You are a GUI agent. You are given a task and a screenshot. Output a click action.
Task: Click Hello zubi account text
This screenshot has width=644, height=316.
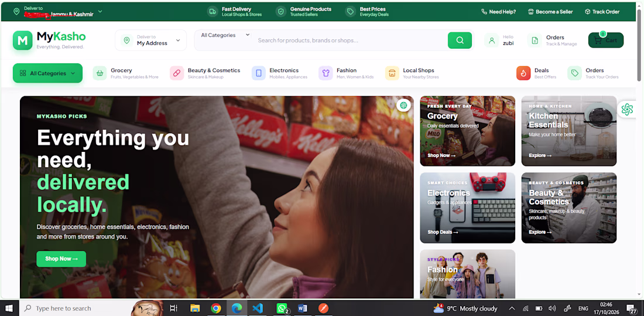(508, 40)
